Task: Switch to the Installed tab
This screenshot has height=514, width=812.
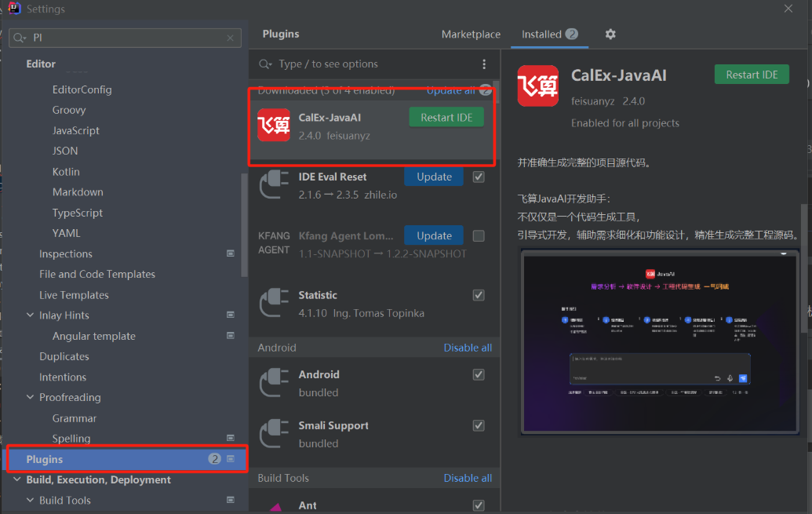Action: point(549,35)
